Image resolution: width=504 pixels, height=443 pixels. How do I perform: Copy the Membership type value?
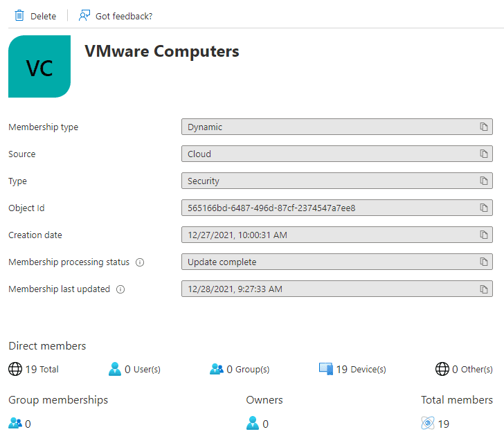tap(483, 127)
